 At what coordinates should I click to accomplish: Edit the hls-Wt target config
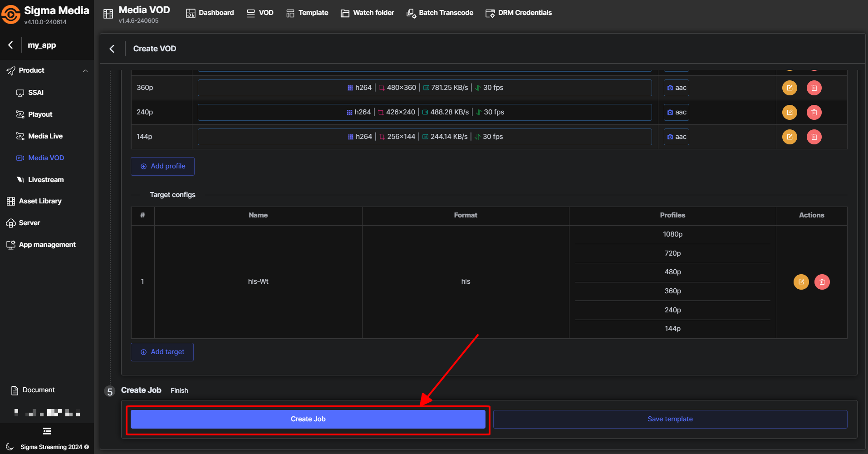[x=801, y=282]
